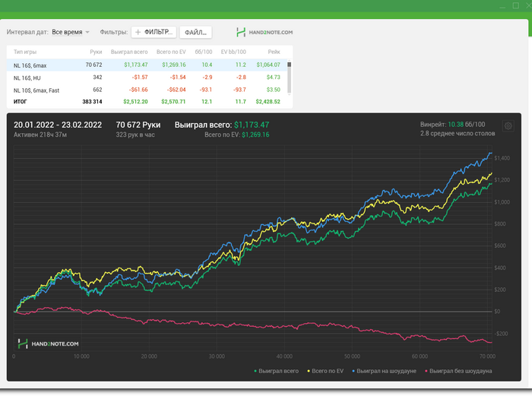Click the '$2,428.52' total rake cell
The width and height of the screenshot is (532, 396).
coord(268,101)
